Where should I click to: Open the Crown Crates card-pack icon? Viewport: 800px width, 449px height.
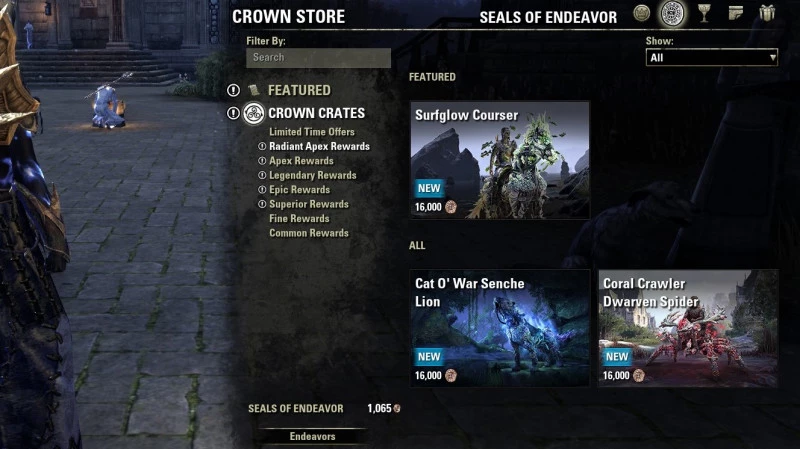pos(735,13)
